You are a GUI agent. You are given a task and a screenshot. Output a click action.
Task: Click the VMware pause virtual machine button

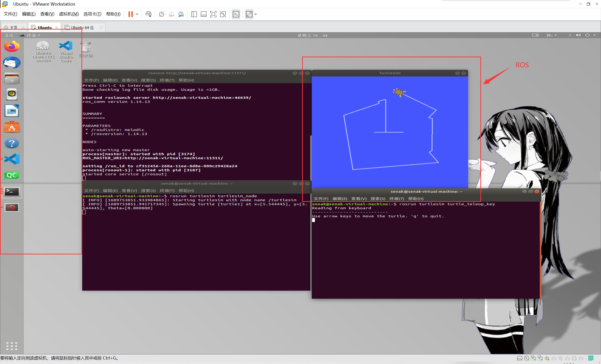click(x=131, y=14)
